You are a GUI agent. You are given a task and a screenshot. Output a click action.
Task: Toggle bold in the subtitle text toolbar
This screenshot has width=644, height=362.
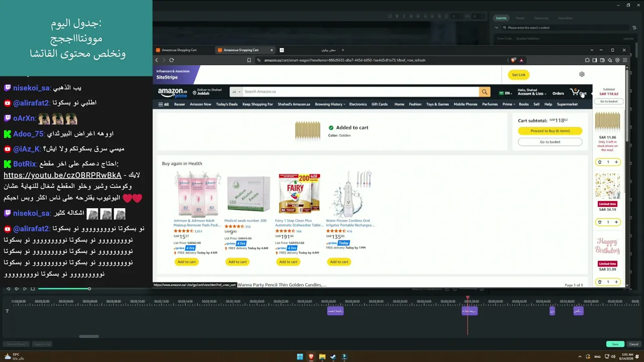pyautogui.click(x=396, y=16)
